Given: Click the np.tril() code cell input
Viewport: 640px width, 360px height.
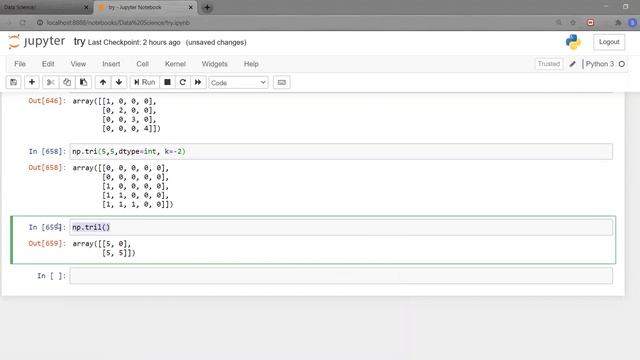Looking at the screenshot, I should coord(341,227).
